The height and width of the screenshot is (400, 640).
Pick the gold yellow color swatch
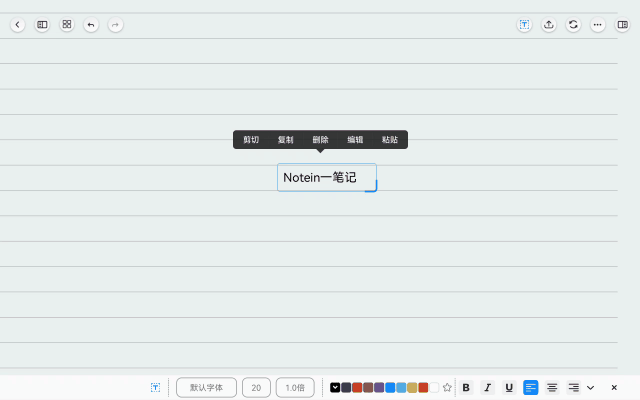(412, 387)
